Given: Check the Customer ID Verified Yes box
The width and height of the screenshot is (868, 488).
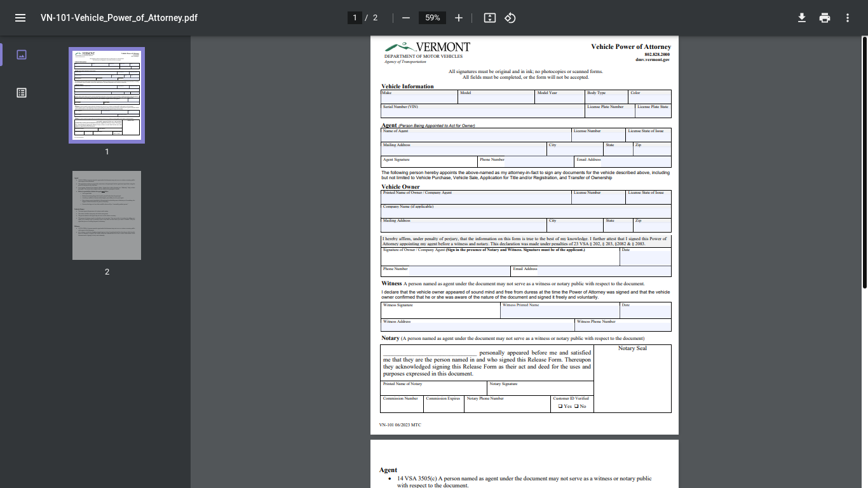Looking at the screenshot, I should click(x=560, y=406).
